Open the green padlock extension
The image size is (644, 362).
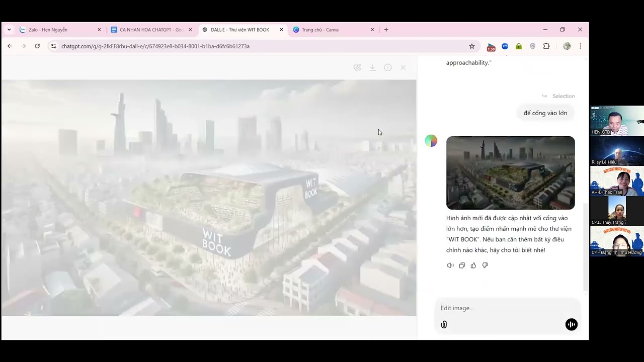tap(519, 46)
